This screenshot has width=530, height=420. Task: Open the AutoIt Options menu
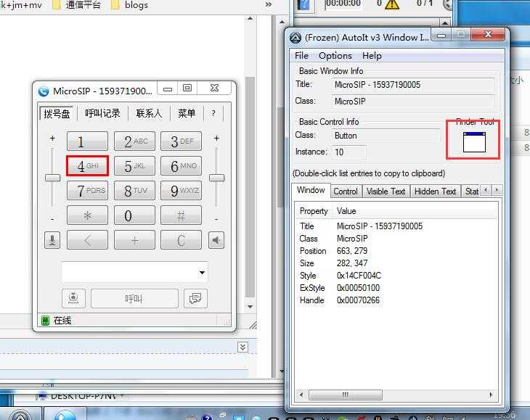coord(335,56)
